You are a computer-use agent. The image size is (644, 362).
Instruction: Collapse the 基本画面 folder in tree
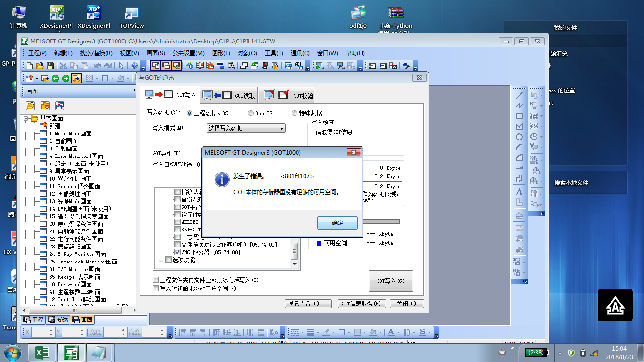coord(26,119)
